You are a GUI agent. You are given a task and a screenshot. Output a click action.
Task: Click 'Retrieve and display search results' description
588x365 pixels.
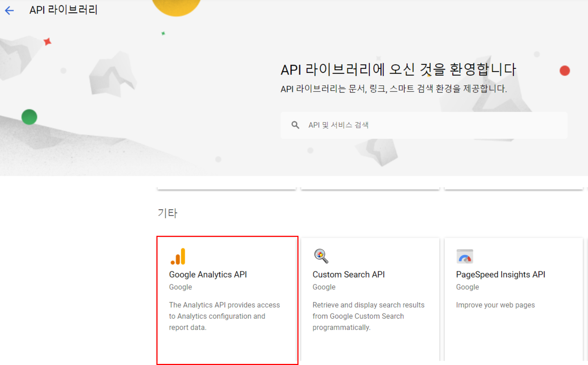[x=368, y=316]
